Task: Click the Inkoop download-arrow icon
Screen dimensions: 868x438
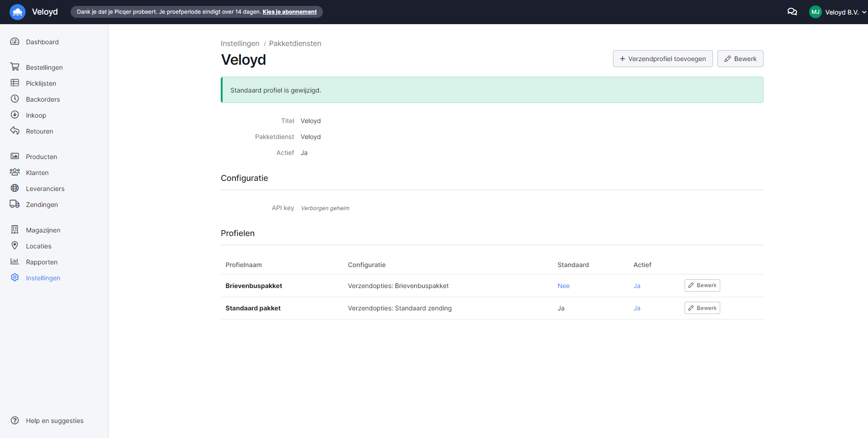Action: point(15,115)
